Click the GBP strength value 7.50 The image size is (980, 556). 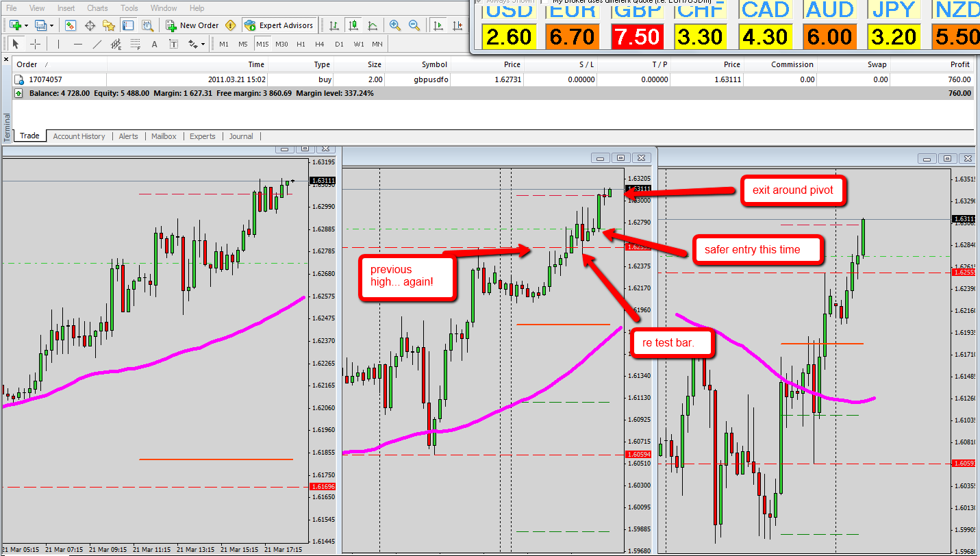tap(638, 36)
